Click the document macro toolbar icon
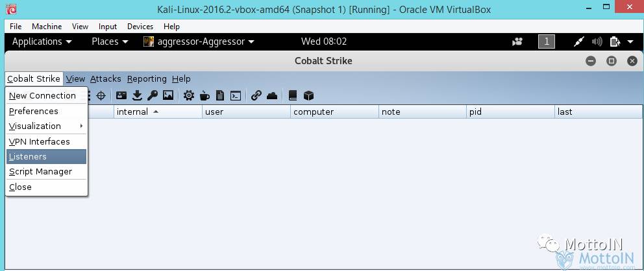The height and width of the screenshot is (271, 644). coord(220,95)
